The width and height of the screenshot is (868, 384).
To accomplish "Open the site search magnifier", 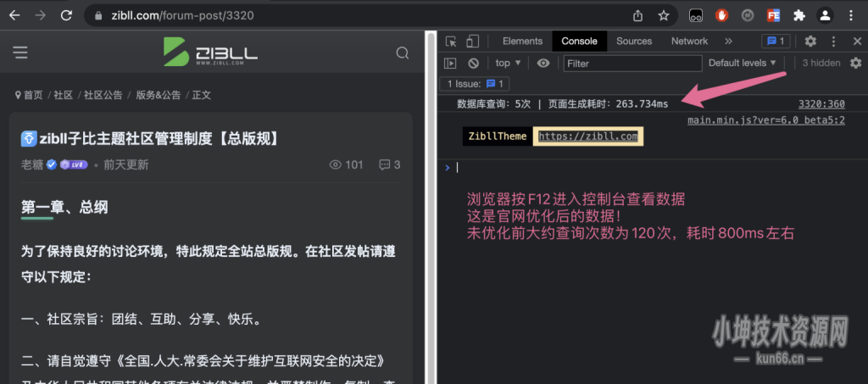I will pos(403,53).
